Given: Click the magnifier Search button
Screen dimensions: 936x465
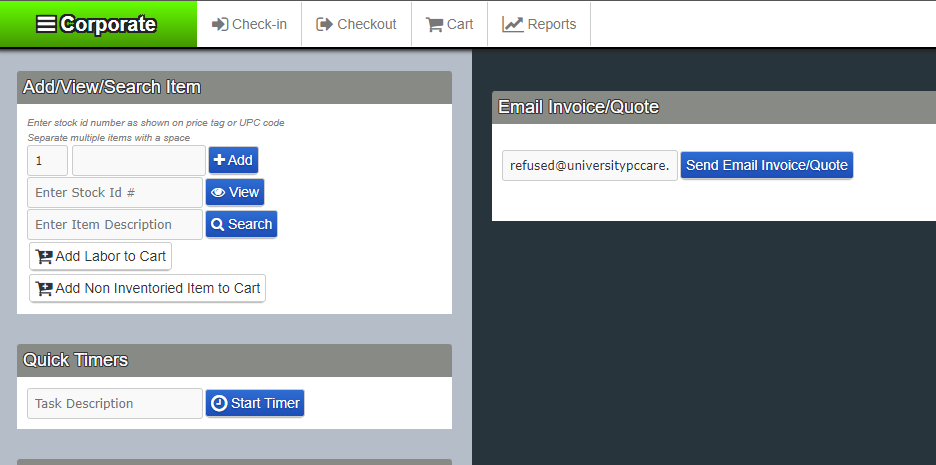Looking at the screenshot, I should pos(241,224).
